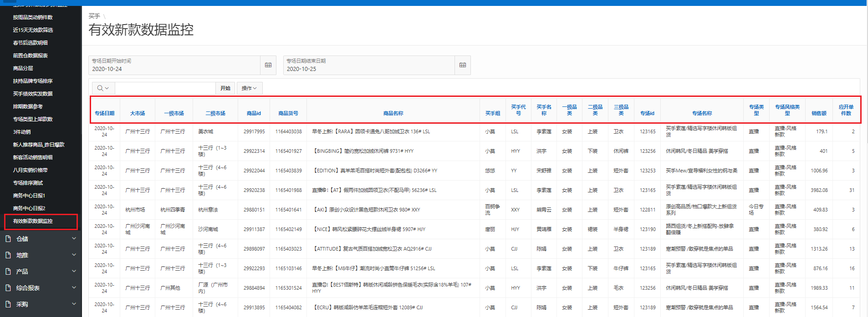Open 排期数据参考 in sidebar
868x317 pixels.
click(28, 106)
